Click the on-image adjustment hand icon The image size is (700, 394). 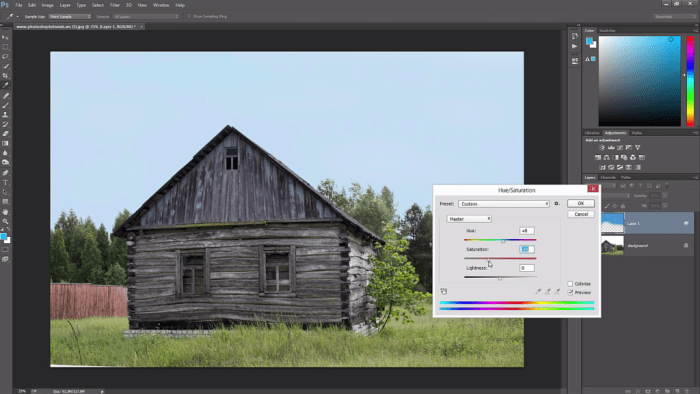pos(444,291)
